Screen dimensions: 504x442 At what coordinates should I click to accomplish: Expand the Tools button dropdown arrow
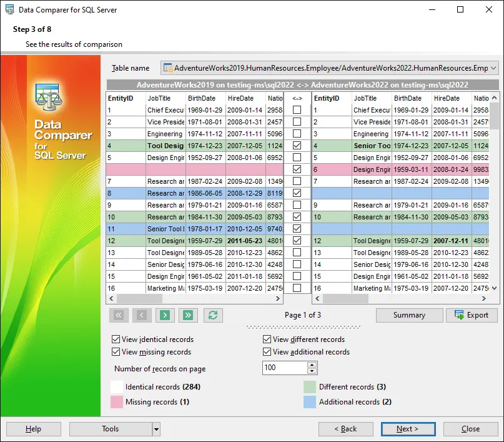(156, 429)
